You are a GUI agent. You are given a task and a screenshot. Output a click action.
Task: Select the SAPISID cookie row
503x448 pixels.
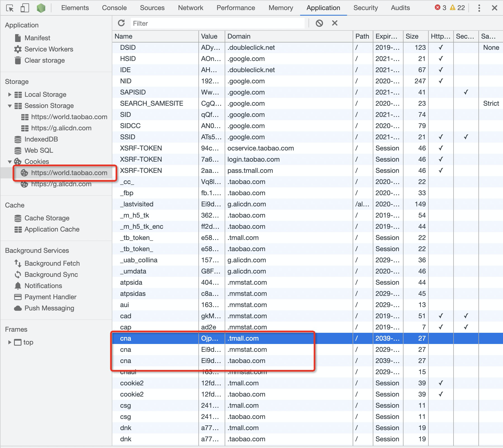point(307,92)
